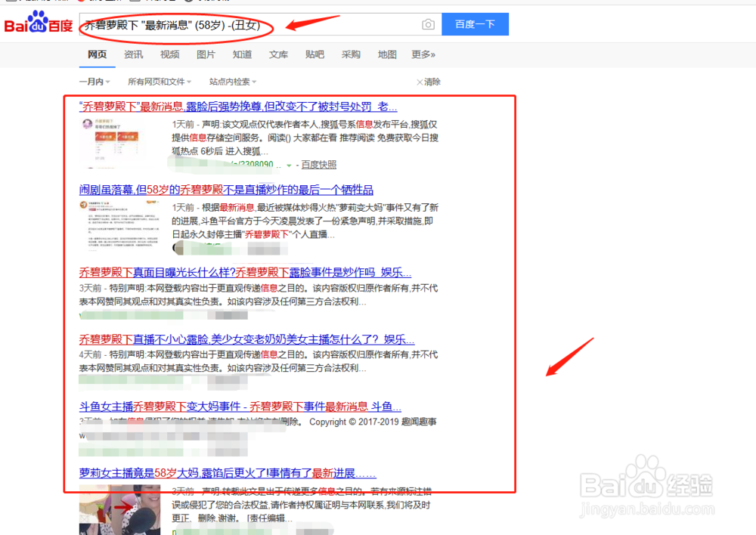Click snippet text 根据最新消息,最近被媒体炒得火热

[305, 221]
